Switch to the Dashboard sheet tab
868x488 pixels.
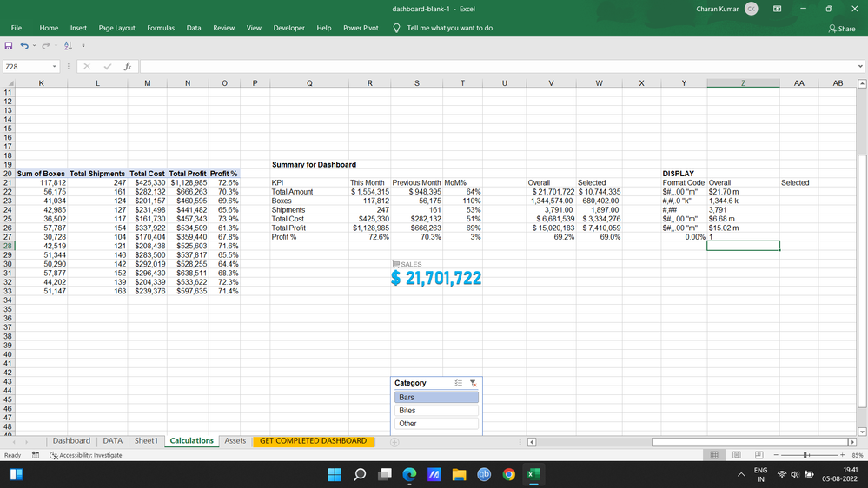click(x=71, y=441)
